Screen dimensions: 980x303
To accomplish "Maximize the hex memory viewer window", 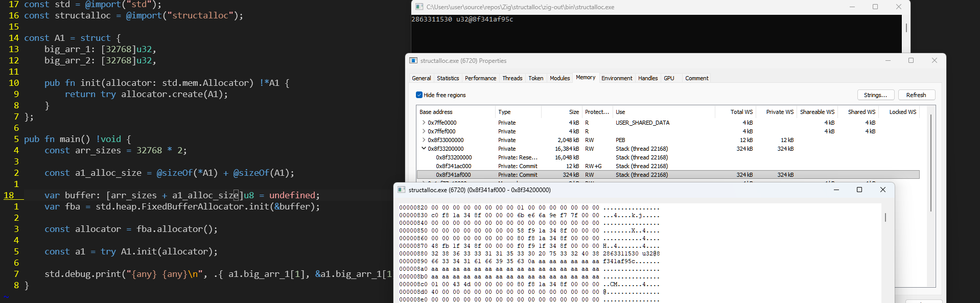I will click(859, 190).
